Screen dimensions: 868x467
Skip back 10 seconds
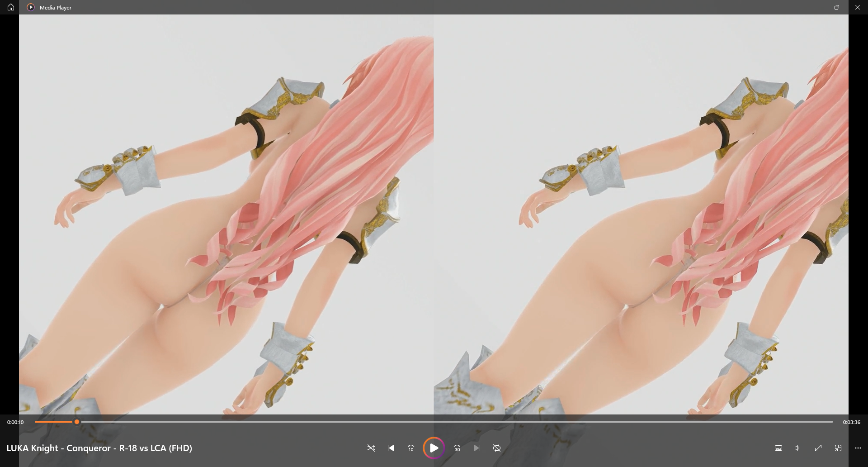point(411,448)
